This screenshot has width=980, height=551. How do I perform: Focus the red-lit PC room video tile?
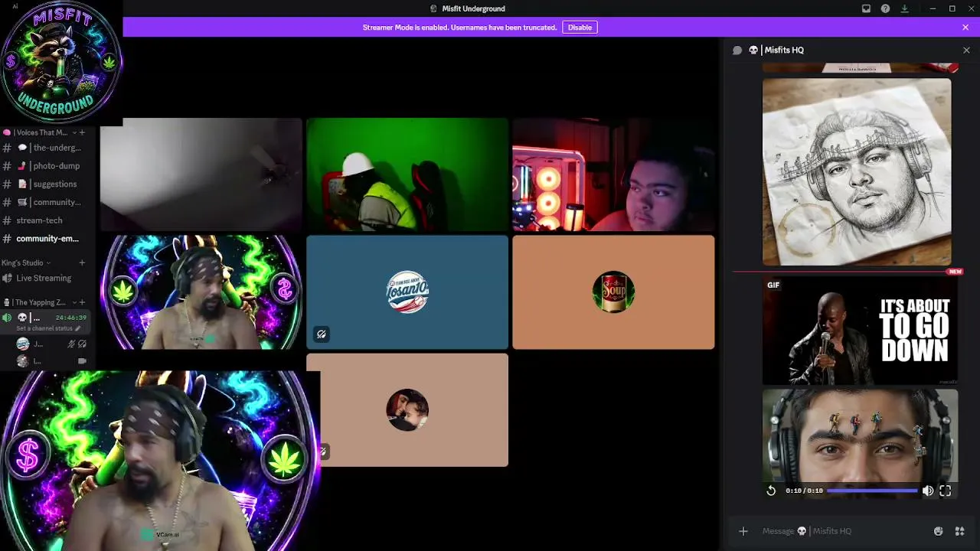coord(613,174)
